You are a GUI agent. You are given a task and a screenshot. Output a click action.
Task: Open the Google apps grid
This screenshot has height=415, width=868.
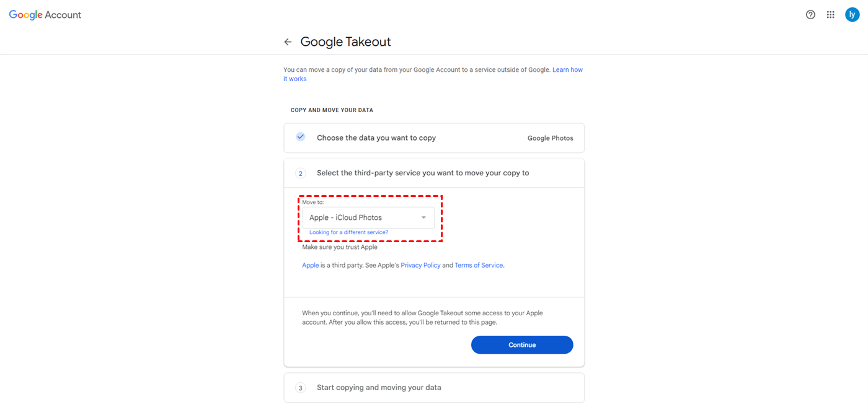click(831, 15)
